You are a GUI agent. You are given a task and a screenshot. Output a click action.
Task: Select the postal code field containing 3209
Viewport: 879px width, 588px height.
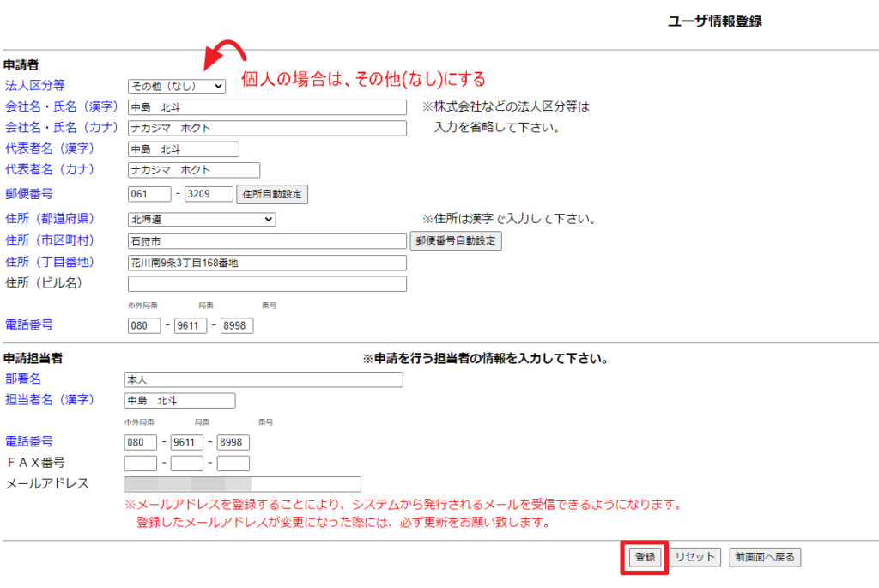point(209,194)
